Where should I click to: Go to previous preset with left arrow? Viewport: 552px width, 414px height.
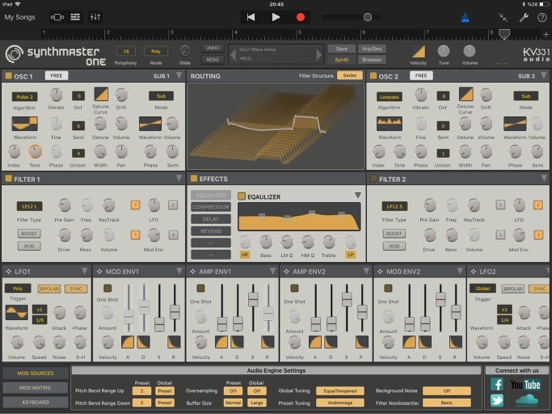tap(233, 55)
